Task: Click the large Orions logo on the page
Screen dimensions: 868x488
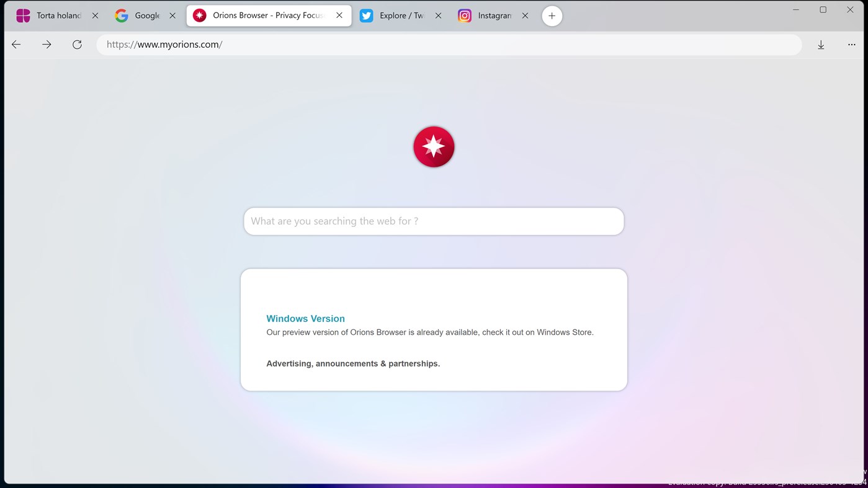Action: pos(433,146)
